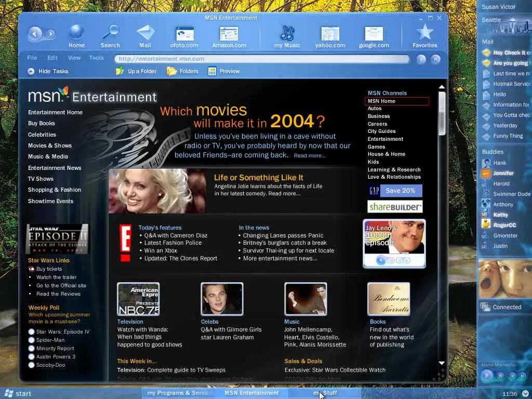The width and height of the screenshot is (532, 399).
Task: Click Buy tickets Star Wars link
Action: [x=49, y=269]
